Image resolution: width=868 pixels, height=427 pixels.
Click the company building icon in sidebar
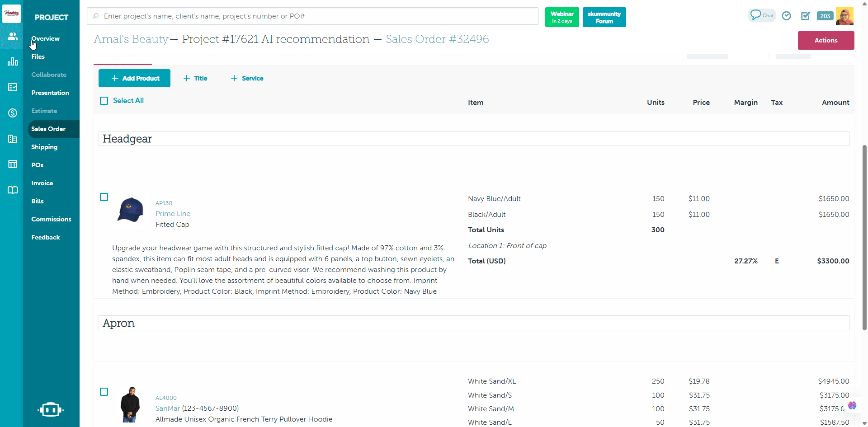click(x=12, y=139)
